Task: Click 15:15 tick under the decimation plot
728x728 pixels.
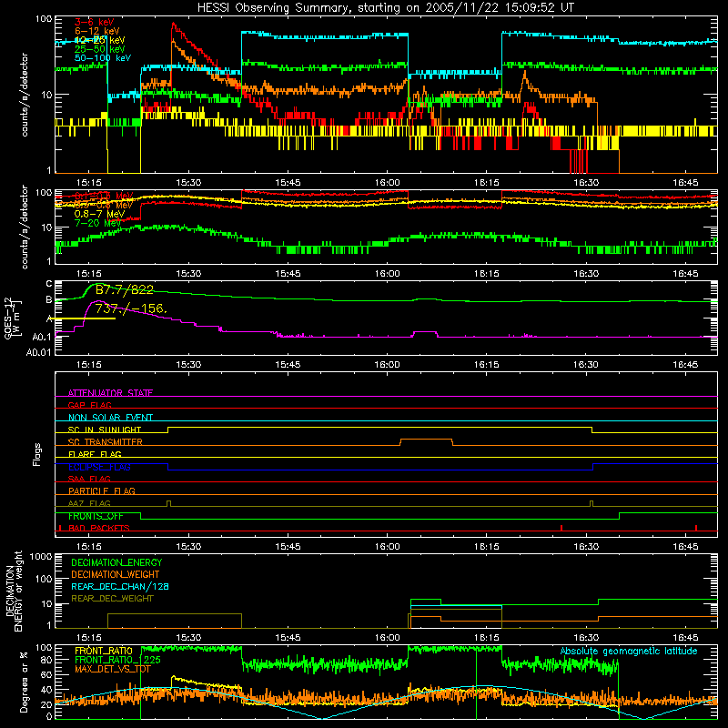Action: [88, 638]
